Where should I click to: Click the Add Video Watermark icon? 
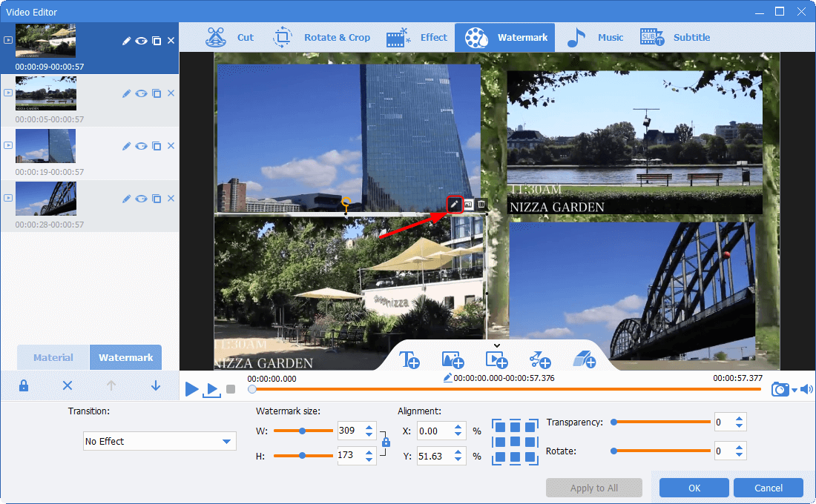pyautogui.click(x=496, y=360)
